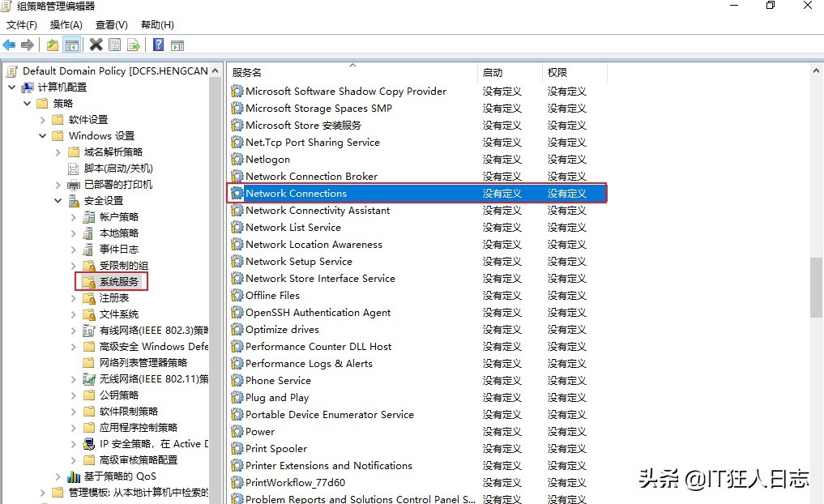Open the 操作(A) menu
Image resolution: width=824 pixels, height=504 pixels.
click(66, 25)
